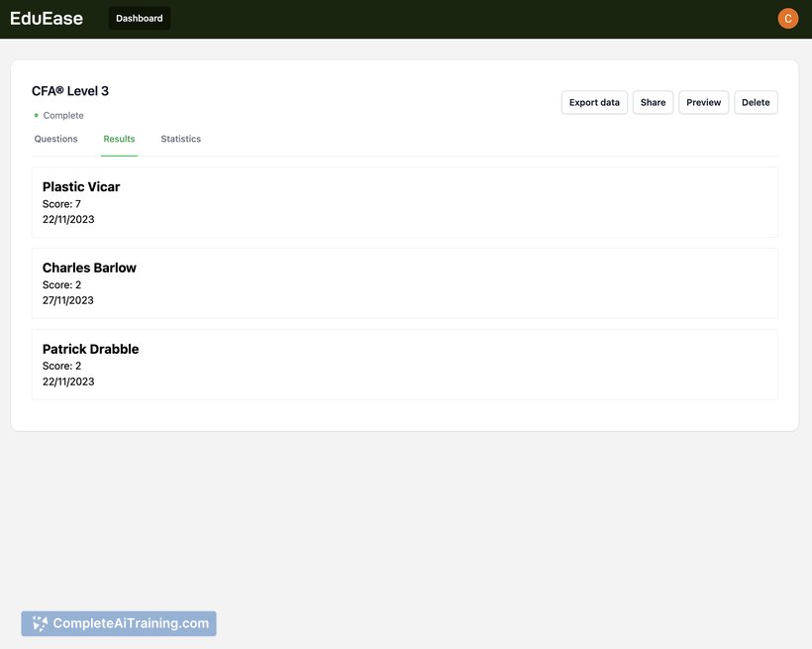Select Charles Barlow's name
Image resolution: width=812 pixels, height=649 pixels.
(x=89, y=269)
